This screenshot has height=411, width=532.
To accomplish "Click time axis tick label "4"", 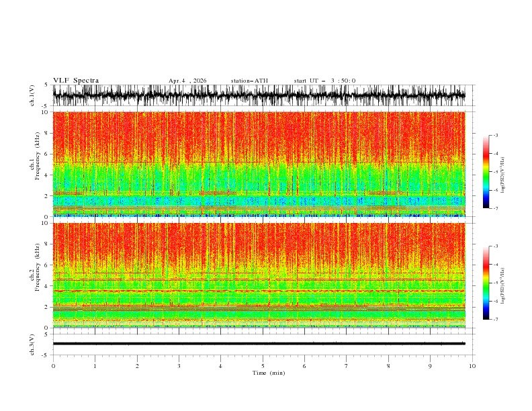I will tap(220, 366).
